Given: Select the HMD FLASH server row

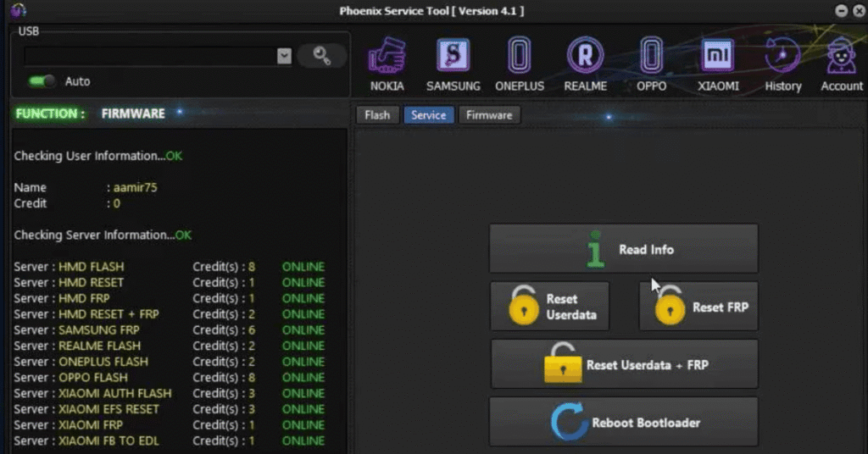Looking at the screenshot, I should (x=169, y=267).
